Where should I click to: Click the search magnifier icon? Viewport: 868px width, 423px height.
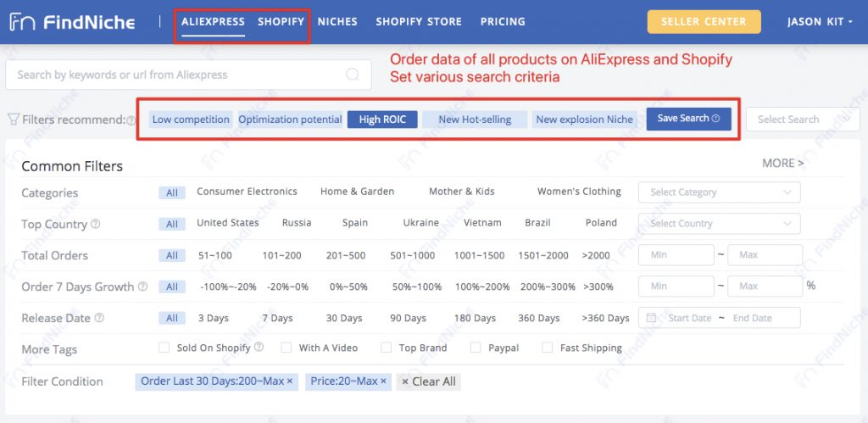[353, 75]
